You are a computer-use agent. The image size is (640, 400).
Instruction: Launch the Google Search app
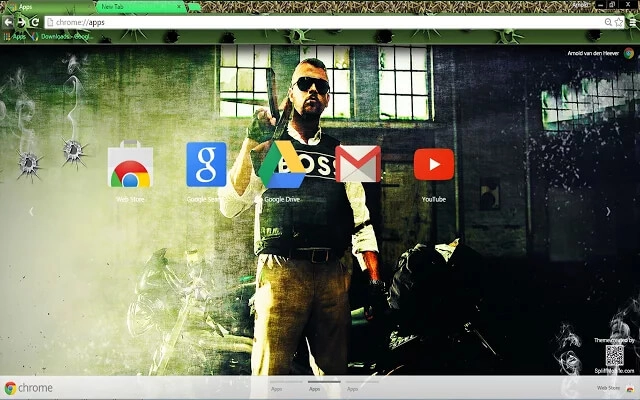pyautogui.click(x=206, y=164)
